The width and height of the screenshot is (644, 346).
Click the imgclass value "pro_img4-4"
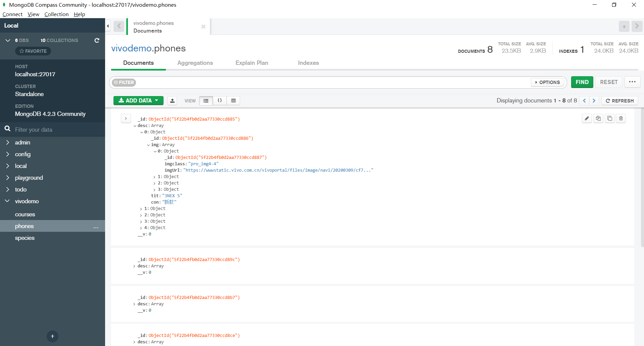coord(203,164)
